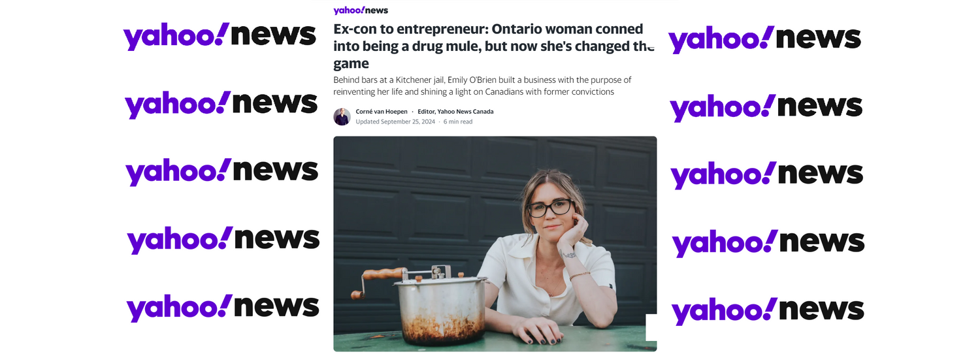Click the bottom large Yahoo News logo, left column
The height and width of the screenshot is (356, 980).
pyautogui.click(x=223, y=308)
